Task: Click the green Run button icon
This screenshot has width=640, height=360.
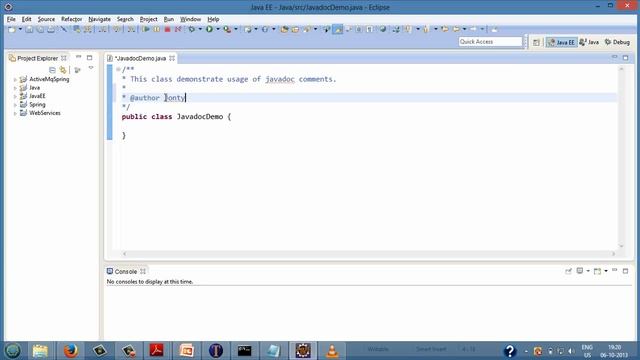Action: point(209,29)
